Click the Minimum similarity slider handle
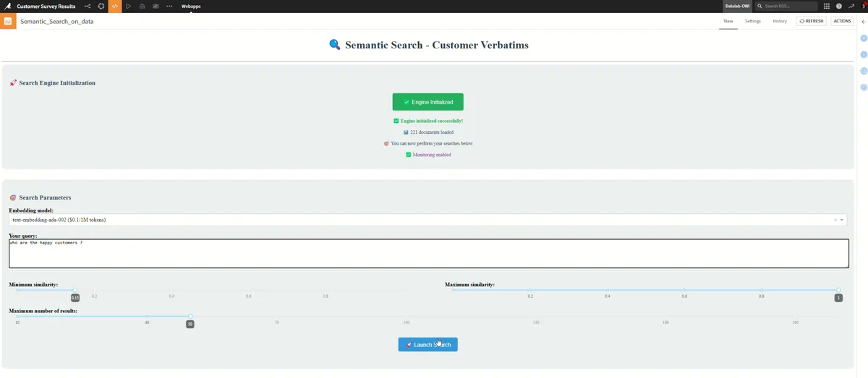Screen dimensions: 868x378 75,291
